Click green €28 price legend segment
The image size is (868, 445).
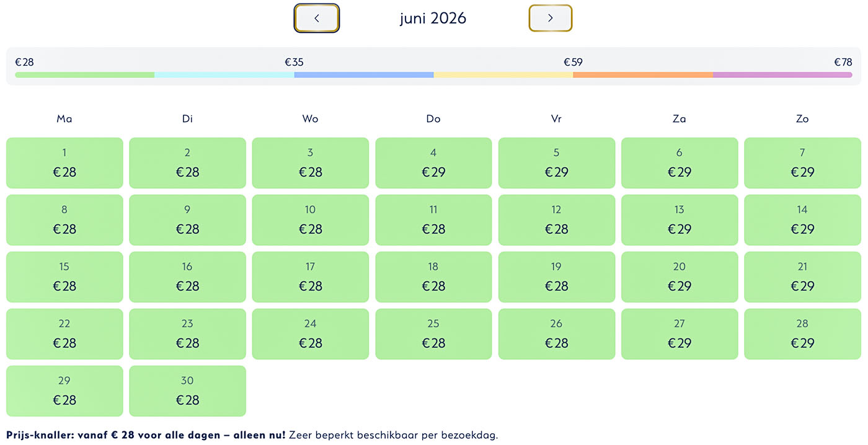[84, 75]
